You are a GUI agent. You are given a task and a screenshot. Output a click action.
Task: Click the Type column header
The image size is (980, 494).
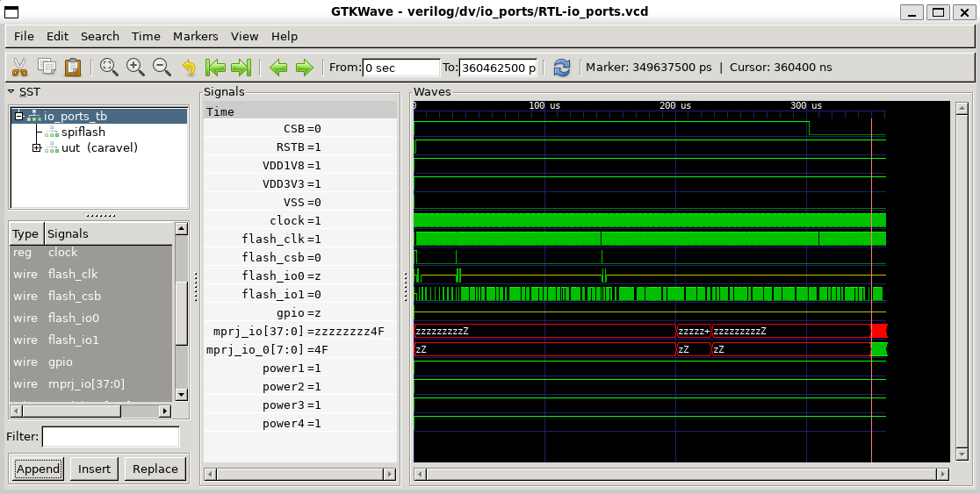[27, 233]
